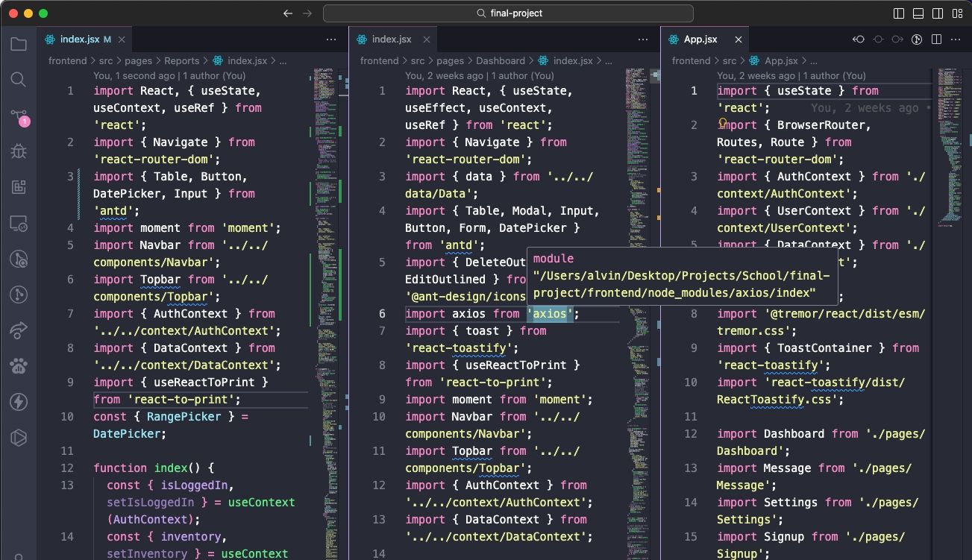
Task: Open Thunder Client from the activity bar
Action: coord(19,402)
